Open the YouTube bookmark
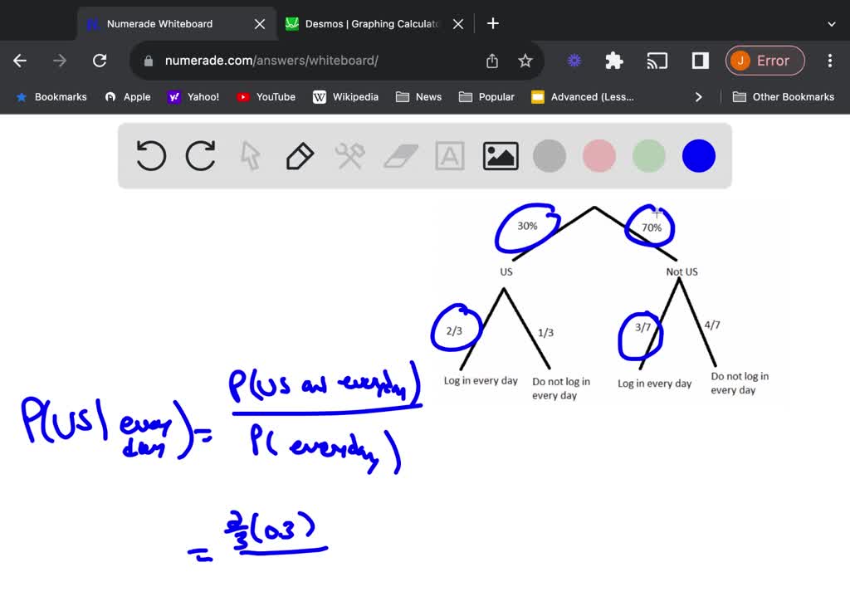The height and width of the screenshot is (616, 850). point(266,97)
